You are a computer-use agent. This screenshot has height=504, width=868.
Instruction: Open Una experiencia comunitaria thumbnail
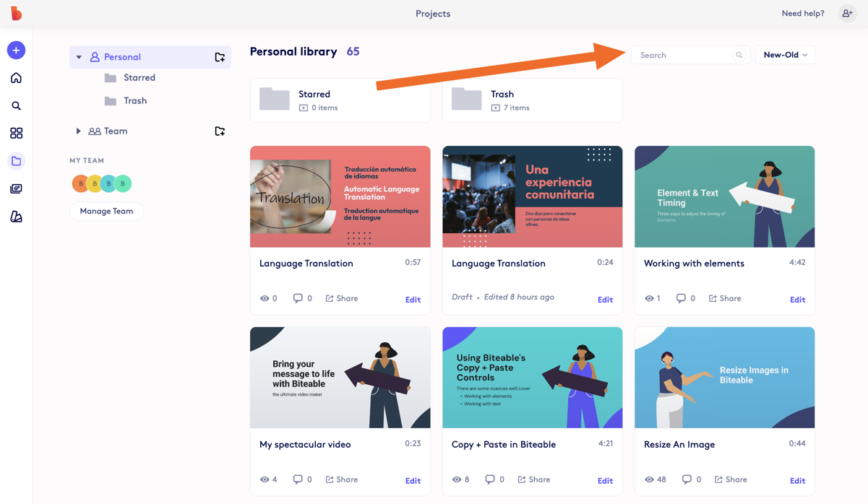(533, 196)
